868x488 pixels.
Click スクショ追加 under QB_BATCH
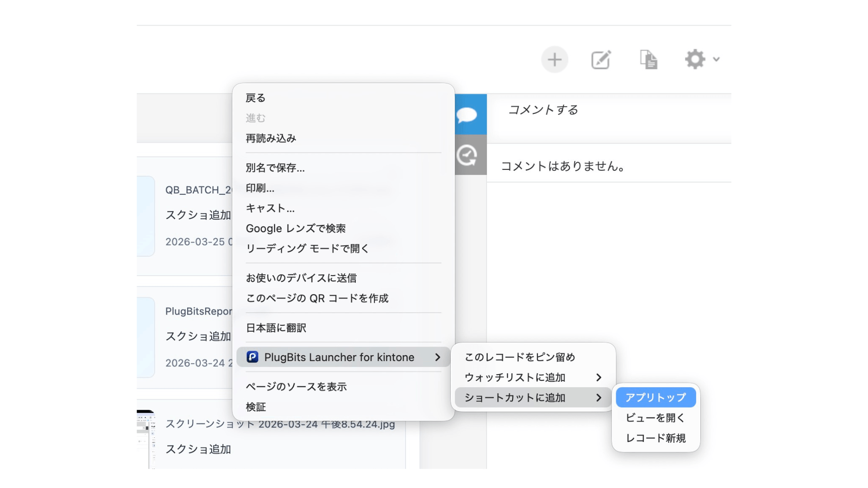click(x=198, y=215)
